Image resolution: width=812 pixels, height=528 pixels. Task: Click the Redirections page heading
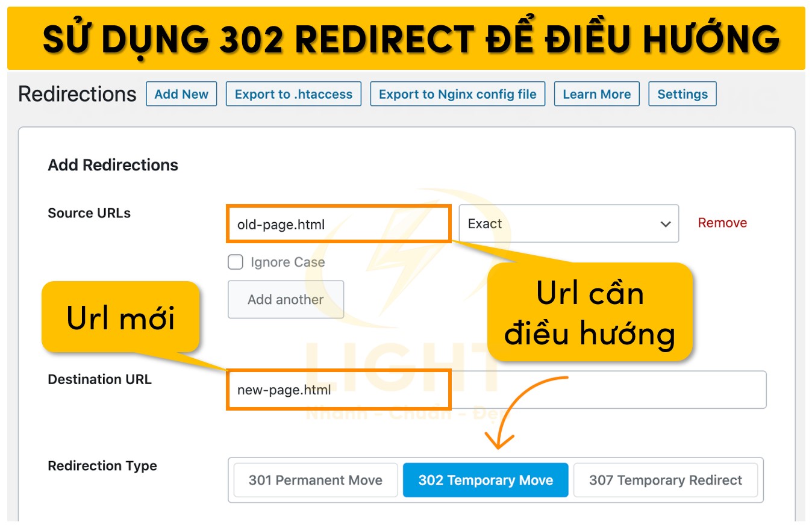tap(77, 95)
